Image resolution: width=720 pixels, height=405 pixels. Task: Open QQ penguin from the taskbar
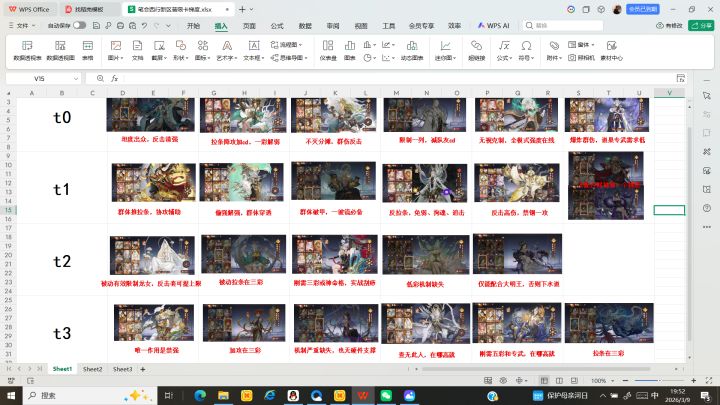tap(293, 395)
